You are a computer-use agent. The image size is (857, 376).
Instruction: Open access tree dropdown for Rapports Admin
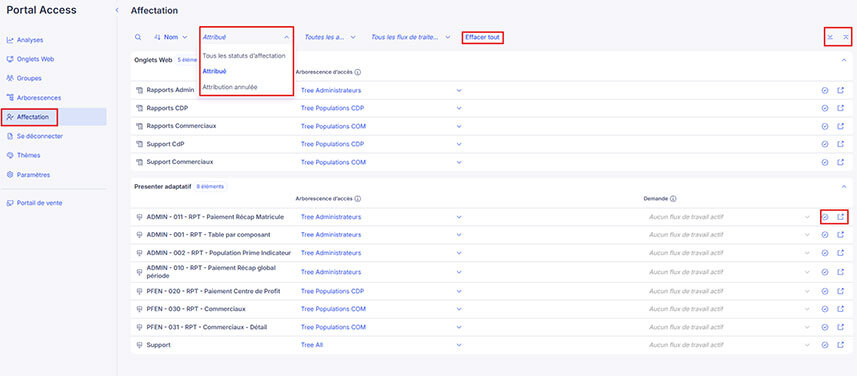(x=459, y=90)
